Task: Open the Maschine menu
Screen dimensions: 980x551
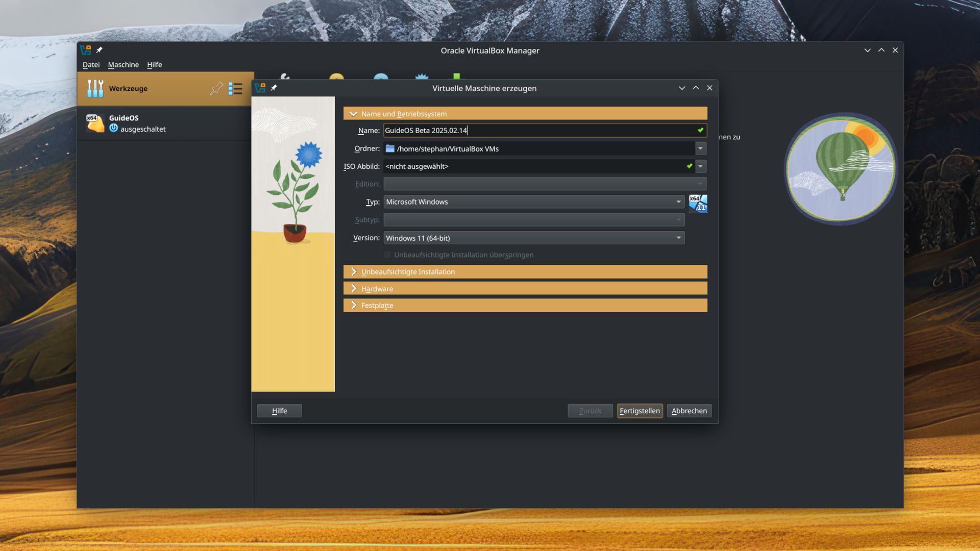Action: [124, 65]
